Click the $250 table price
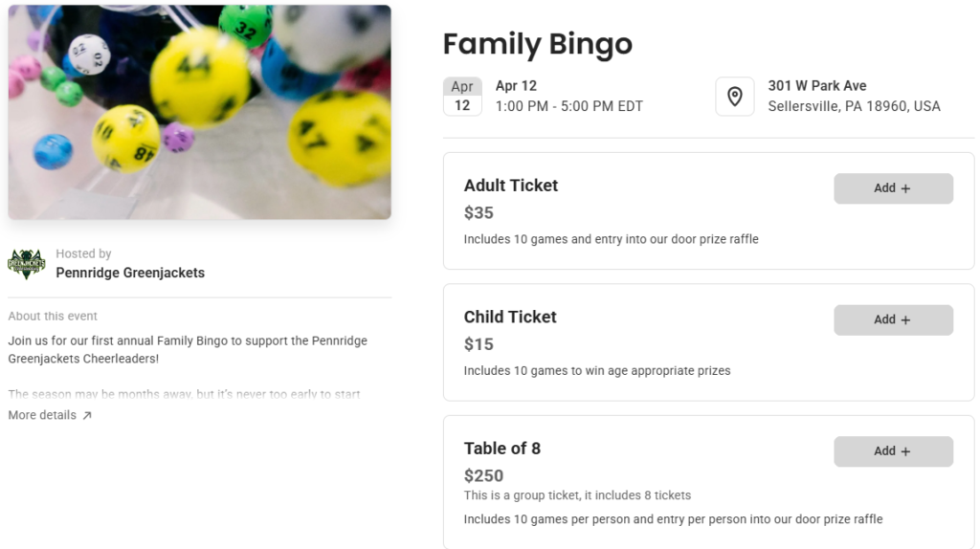This screenshot has width=980, height=549. point(483,475)
